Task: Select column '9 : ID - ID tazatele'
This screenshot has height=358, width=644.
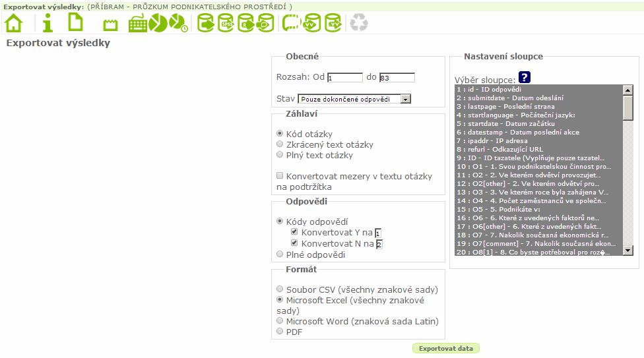Action: coord(539,158)
